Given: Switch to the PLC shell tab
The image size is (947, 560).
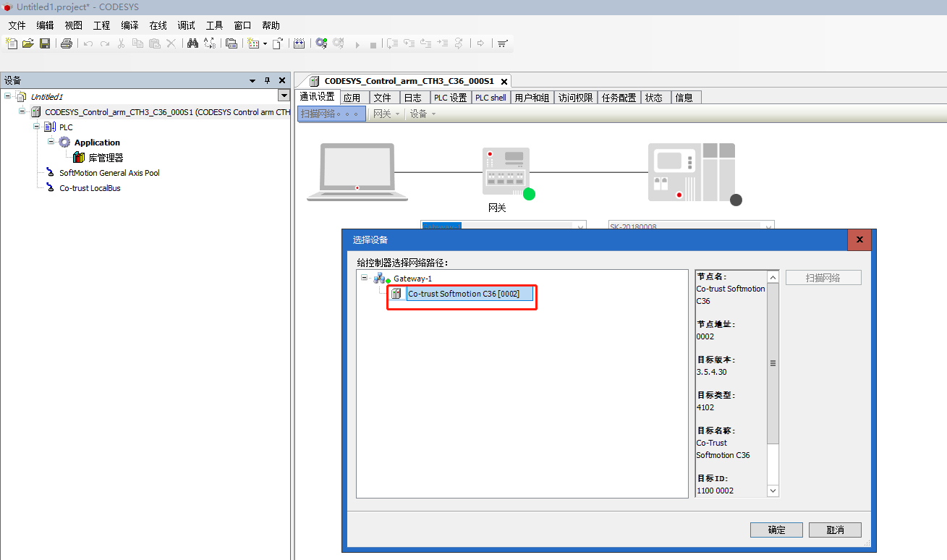Looking at the screenshot, I should tap(491, 98).
